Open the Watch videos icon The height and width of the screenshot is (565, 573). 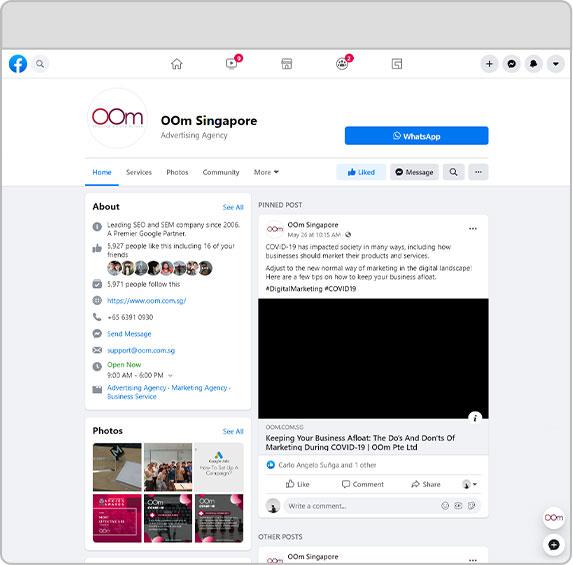coord(232,63)
